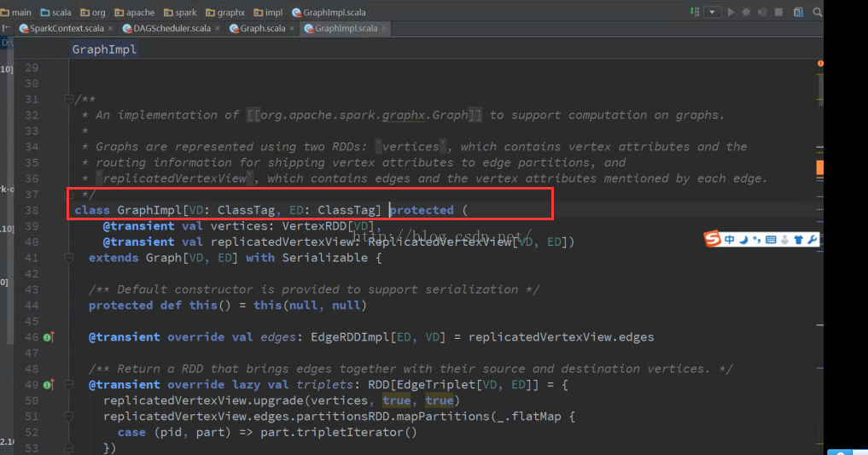Screen dimensions: 868x455
Task: Select the spark package breadcrumb
Action: pos(180,12)
